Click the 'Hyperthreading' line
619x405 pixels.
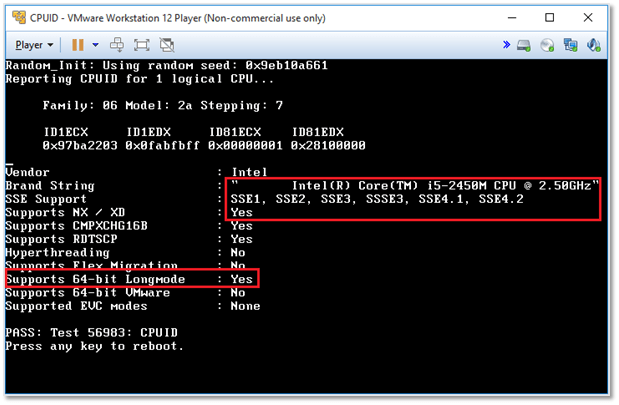coord(125,253)
